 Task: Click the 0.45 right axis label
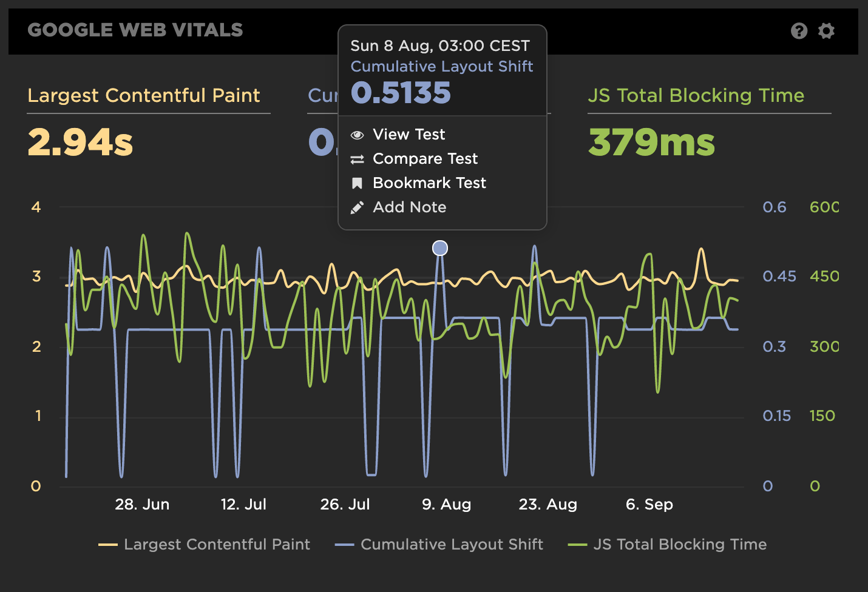coord(779,277)
